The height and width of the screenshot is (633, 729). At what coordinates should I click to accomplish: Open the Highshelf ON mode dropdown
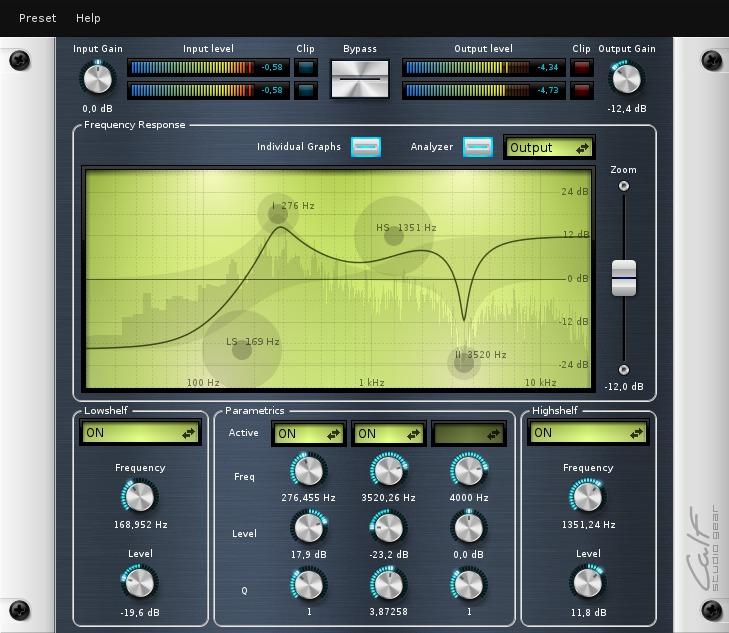click(588, 433)
